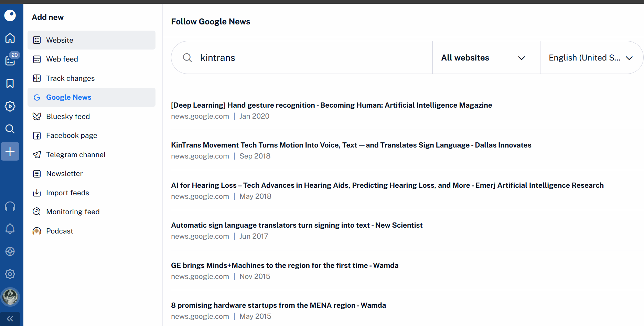Select Track changes option

point(92,78)
